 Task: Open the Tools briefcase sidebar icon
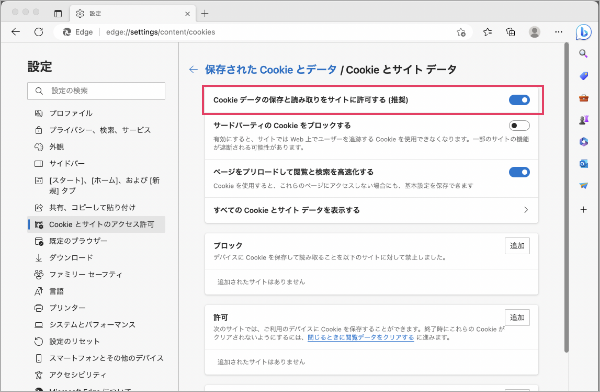[x=583, y=98]
